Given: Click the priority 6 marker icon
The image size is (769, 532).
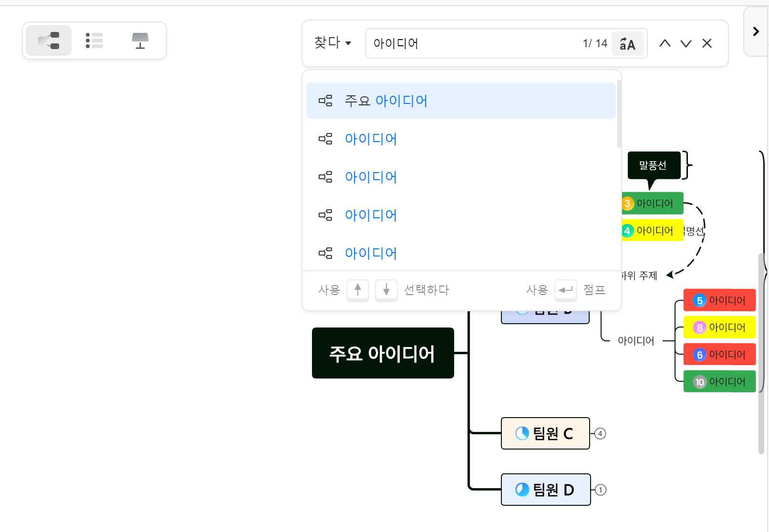Looking at the screenshot, I should [699, 355].
